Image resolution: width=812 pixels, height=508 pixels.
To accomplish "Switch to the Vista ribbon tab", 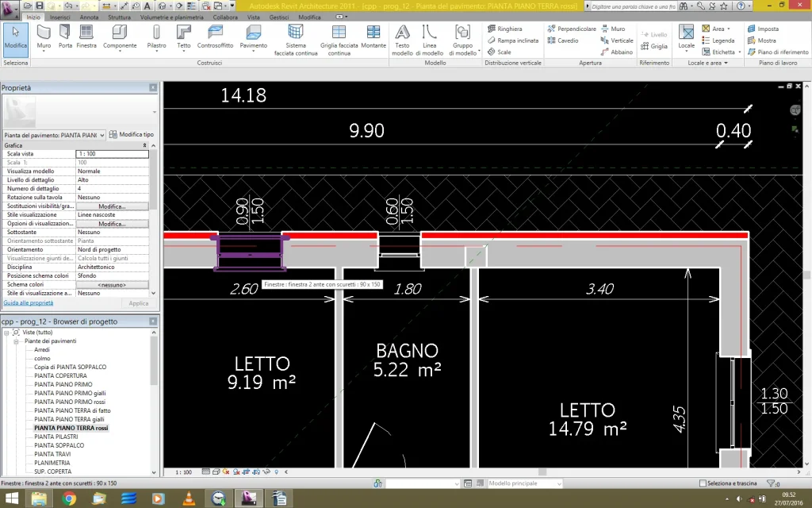I will pos(254,17).
